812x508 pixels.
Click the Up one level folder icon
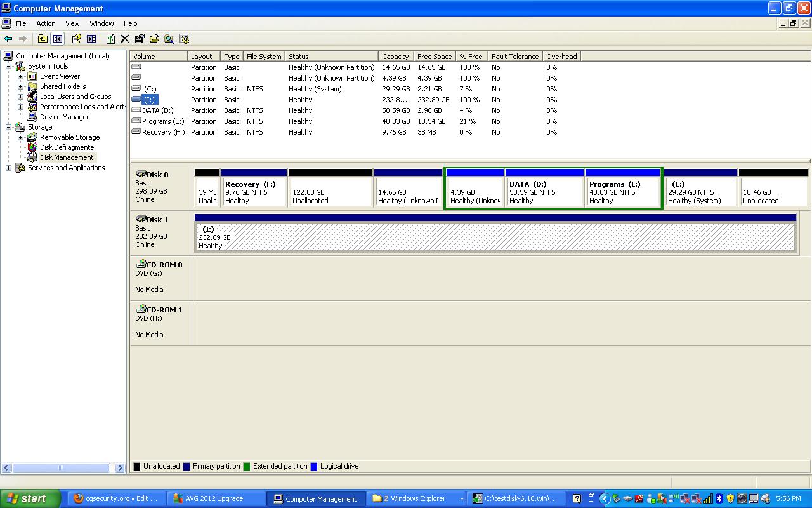pos(43,39)
